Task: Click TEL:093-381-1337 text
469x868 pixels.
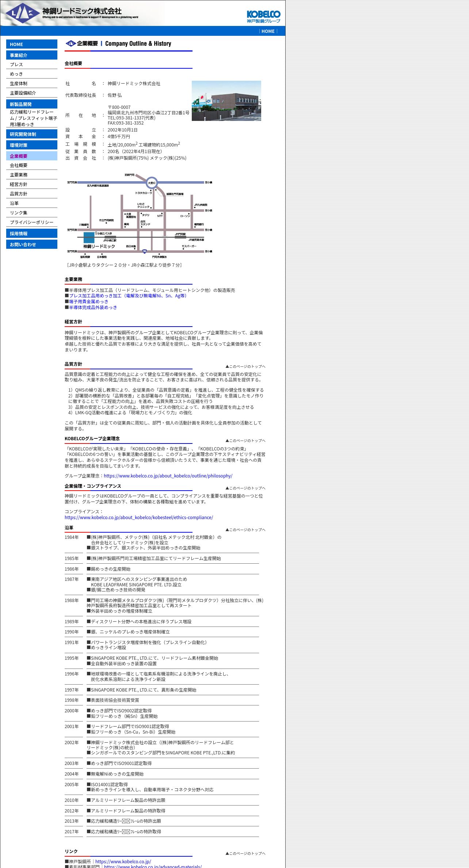Action: [131, 118]
